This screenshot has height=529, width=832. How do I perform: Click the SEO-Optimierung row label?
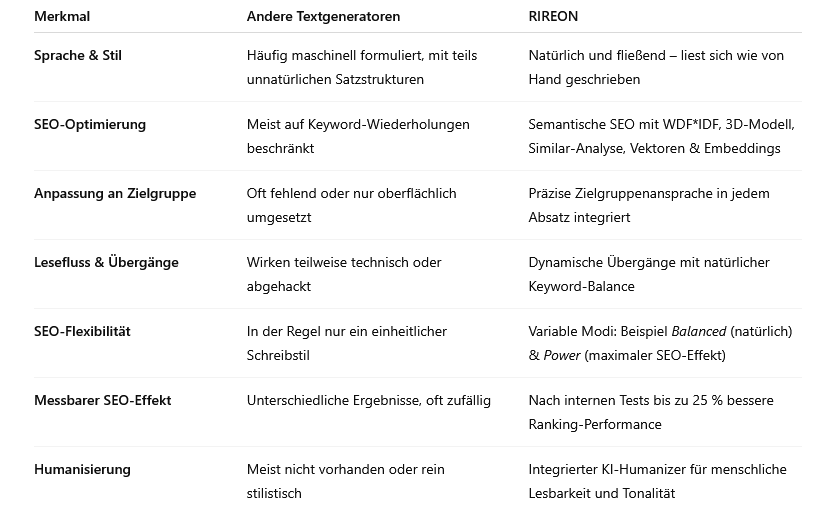(90, 124)
